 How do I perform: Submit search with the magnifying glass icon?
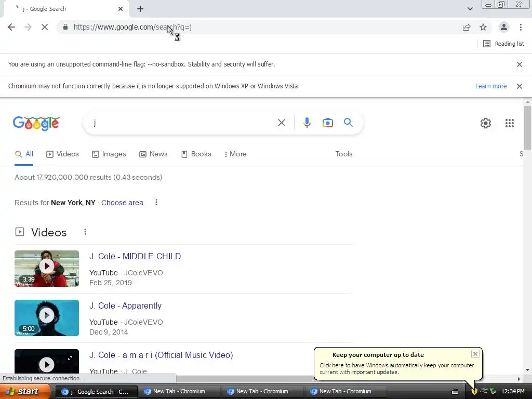pyautogui.click(x=348, y=123)
